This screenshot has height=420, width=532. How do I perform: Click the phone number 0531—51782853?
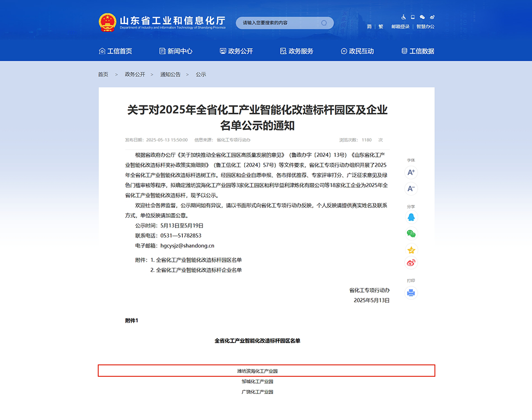(x=181, y=235)
